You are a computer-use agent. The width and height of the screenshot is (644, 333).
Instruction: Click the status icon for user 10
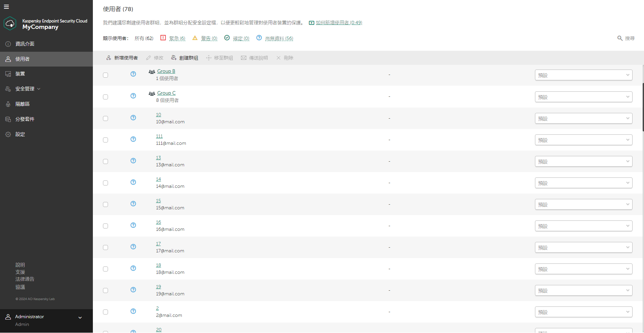click(133, 118)
